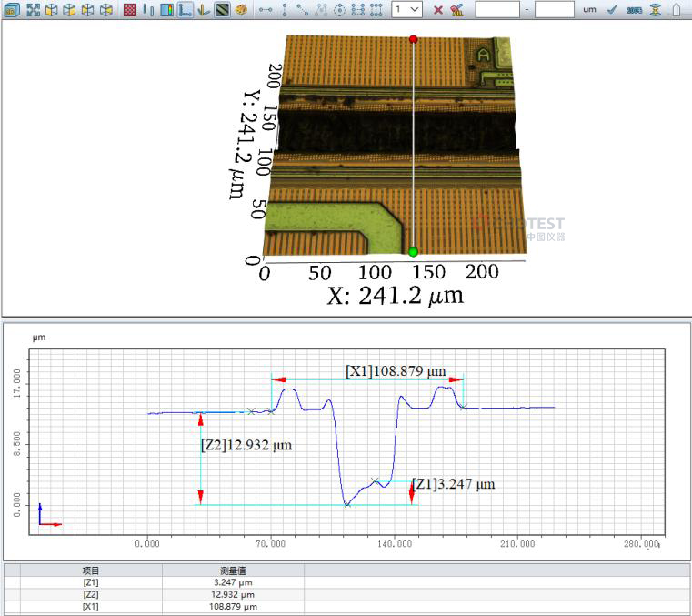
Task: Open the numeric dropdown showing 1
Action: coord(407,9)
